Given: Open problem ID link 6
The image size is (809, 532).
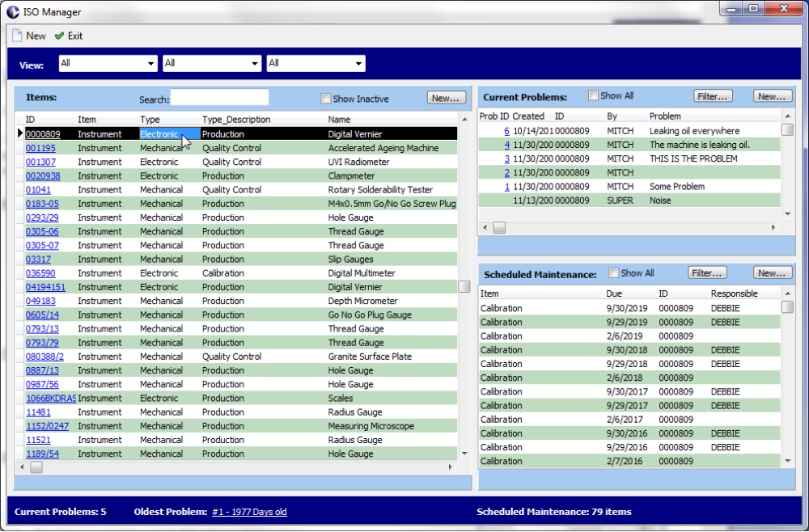Looking at the screenshot, I should [x=506, y=131].
